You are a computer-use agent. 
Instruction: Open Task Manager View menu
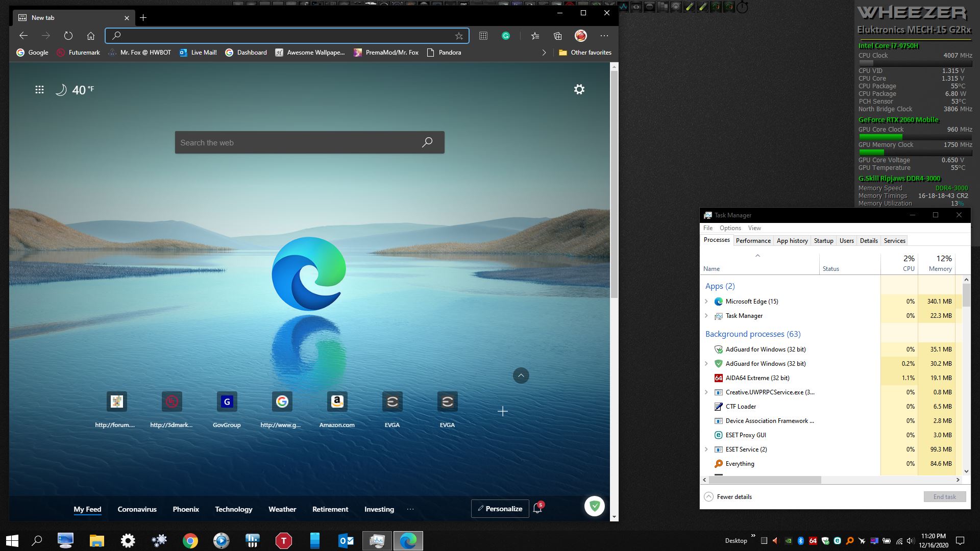pyautogui.click(x=754, y=228)
